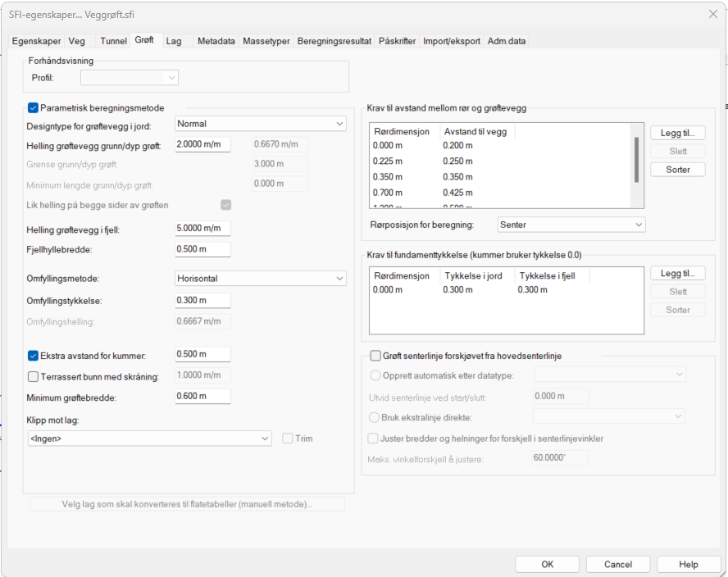Expand the Omfyllingsmetode dropdown
The height and width of the screenshot is (577, 728).
261,279
